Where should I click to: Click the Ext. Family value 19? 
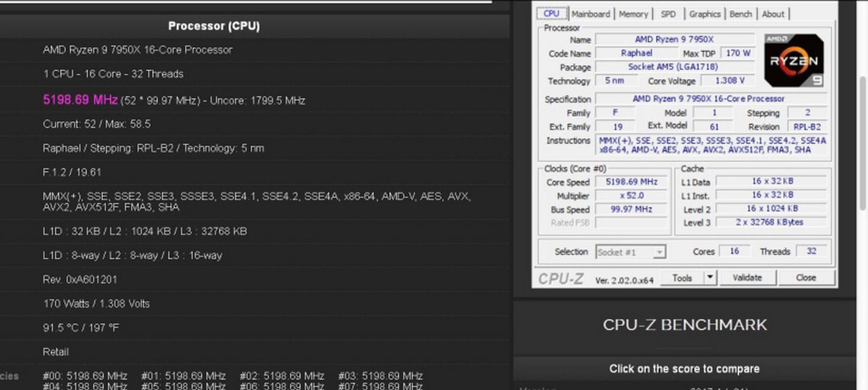[615, 127]
